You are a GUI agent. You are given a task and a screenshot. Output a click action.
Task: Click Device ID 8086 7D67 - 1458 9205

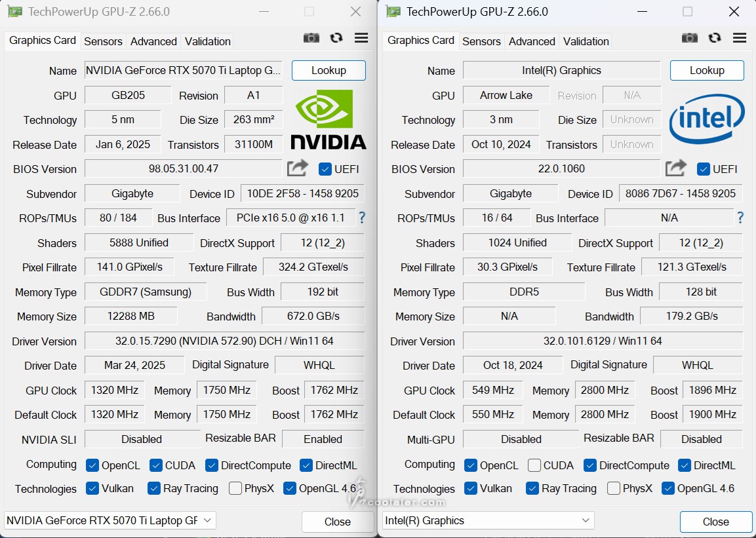click(x=681, y=193)
